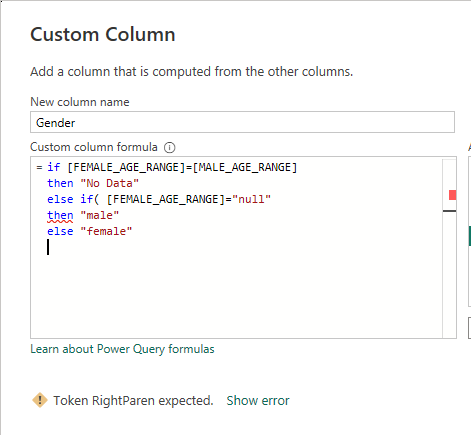Click the formula info icon

click(x=169, y=147)
